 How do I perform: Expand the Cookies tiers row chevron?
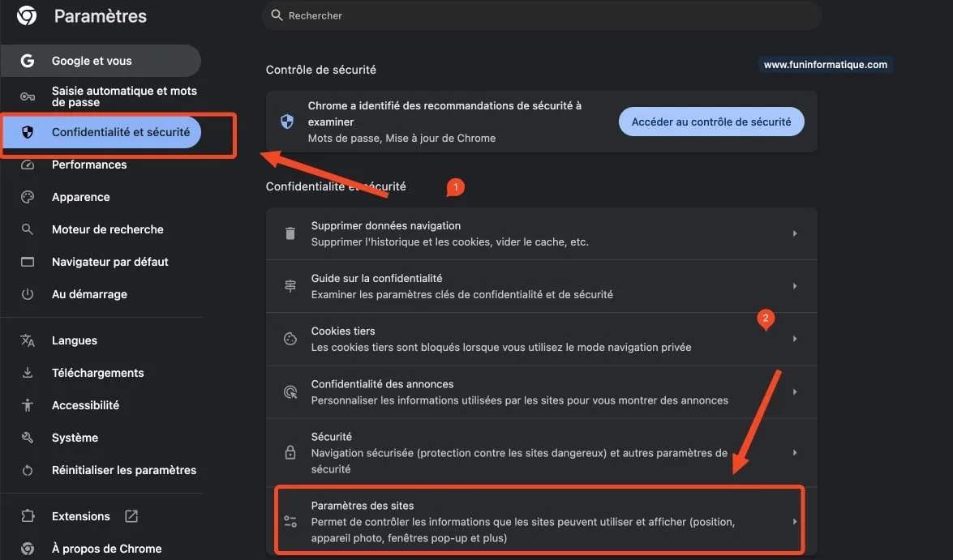pos(795,338)
